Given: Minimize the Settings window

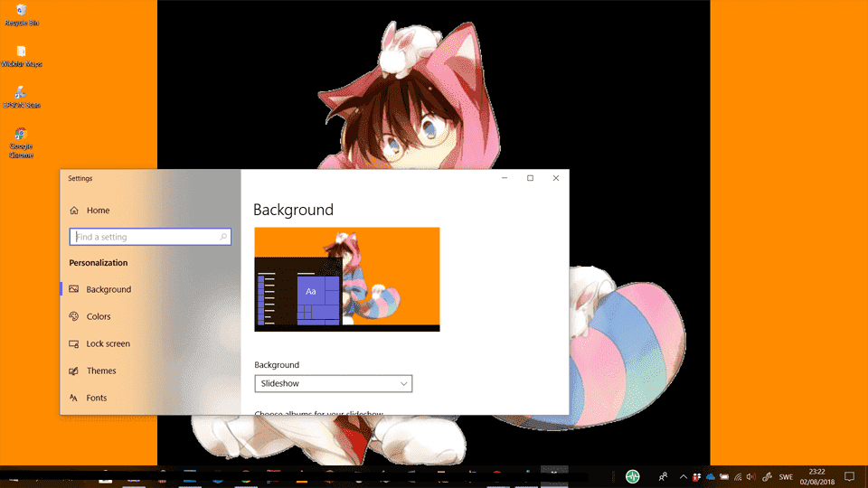Looking at the screenshot, I should [505, 178].
